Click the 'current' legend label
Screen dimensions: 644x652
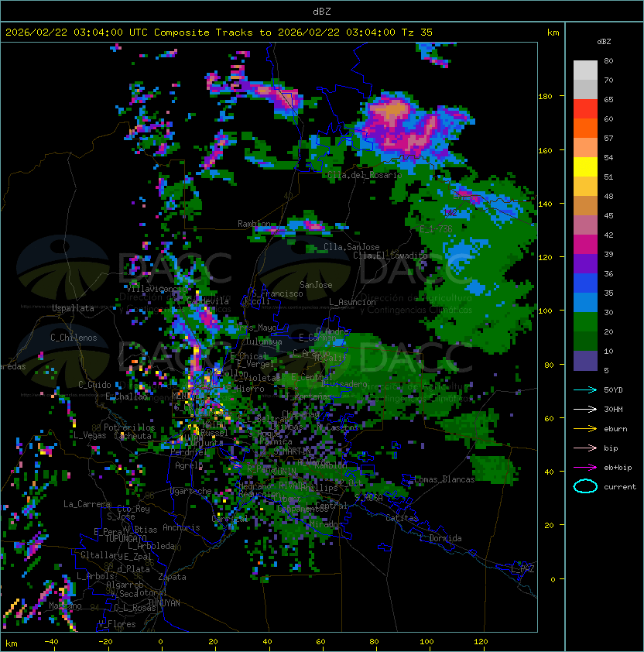[x=620, y=486]
